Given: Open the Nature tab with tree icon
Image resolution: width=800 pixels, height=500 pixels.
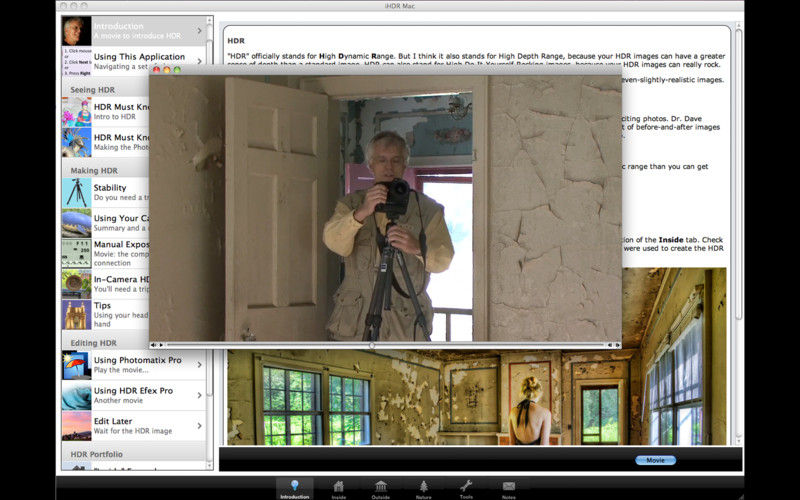Looking at the screenshot, I should 423,489.
